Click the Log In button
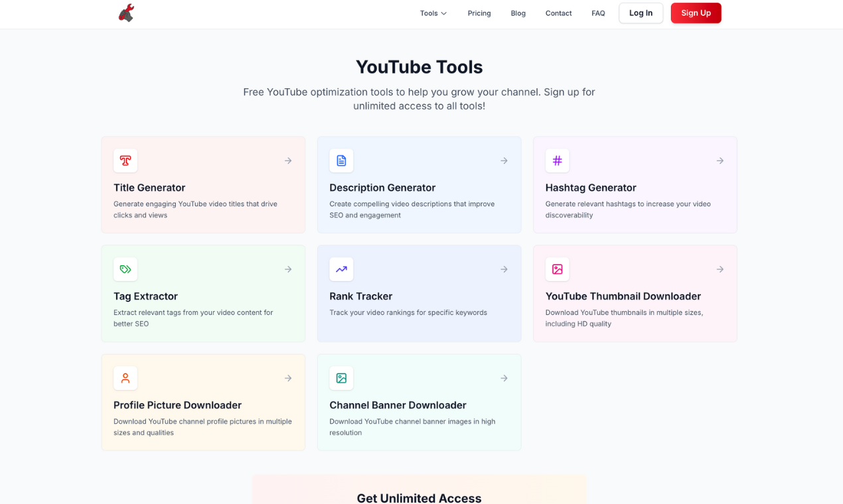This screenshot has height=504, width=843. click(641, 13)
